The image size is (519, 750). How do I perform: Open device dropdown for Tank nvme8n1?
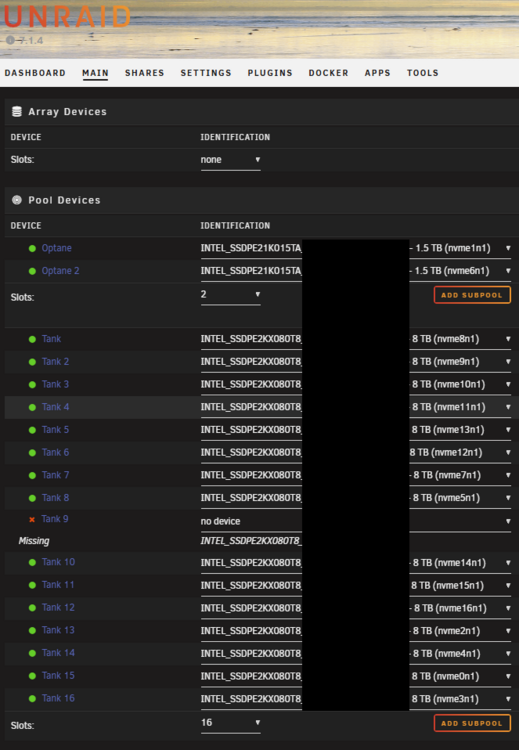tap(356, 339)
